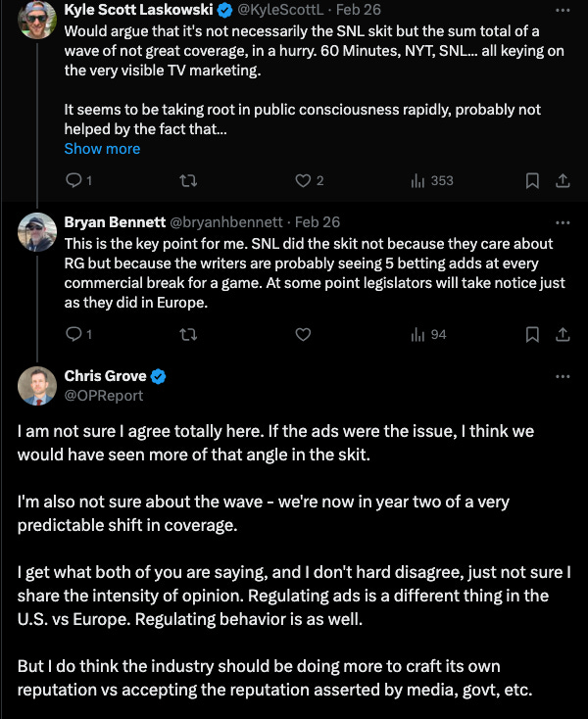The width and height of the screenshot is (588, 719).
Task: Share Kyle Scott Laskowski's tweet
Action: (x=563, y=180)
